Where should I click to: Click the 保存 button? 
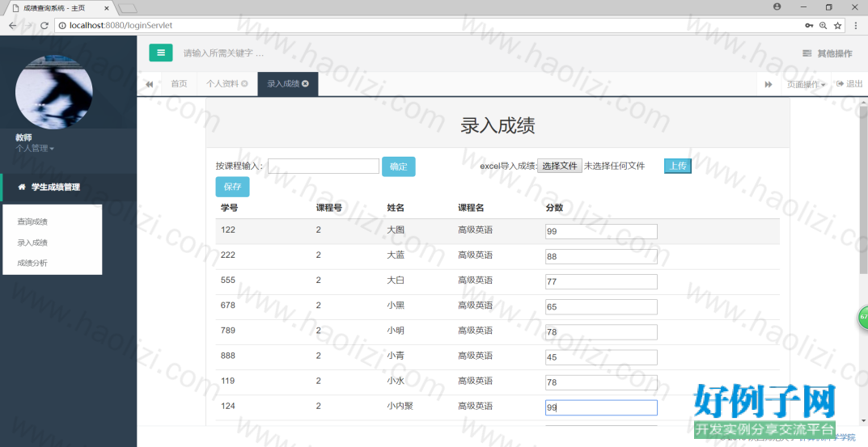(x=232, y=187)
